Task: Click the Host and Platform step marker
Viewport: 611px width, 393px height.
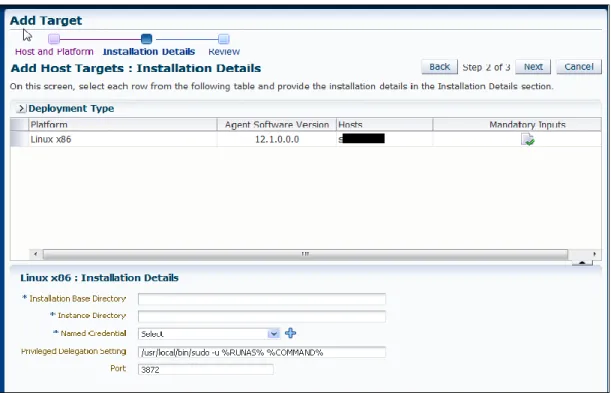Action: [x=54, y=39]
